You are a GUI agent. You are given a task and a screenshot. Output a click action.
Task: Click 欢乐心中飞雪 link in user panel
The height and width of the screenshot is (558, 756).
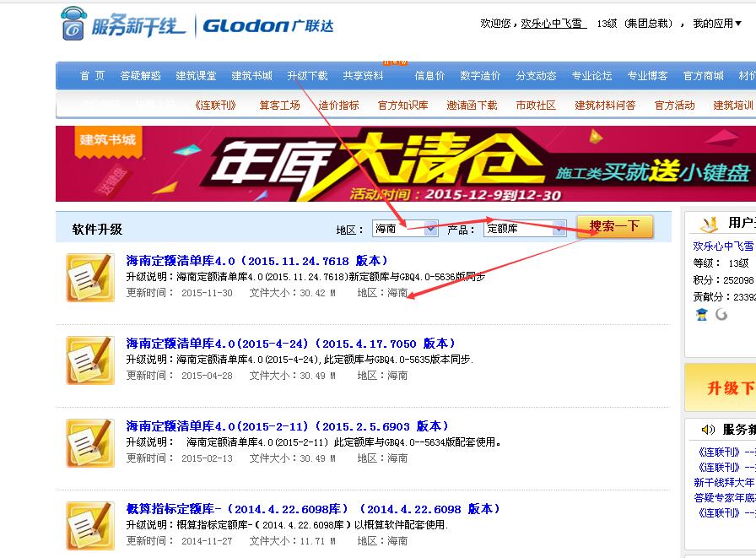(x=723, y=246)
